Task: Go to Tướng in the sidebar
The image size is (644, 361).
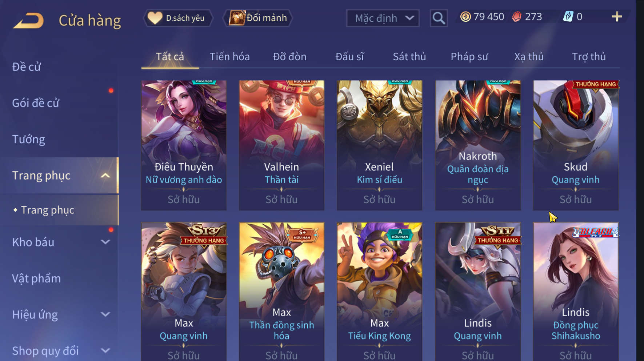Action: (29, 139)
